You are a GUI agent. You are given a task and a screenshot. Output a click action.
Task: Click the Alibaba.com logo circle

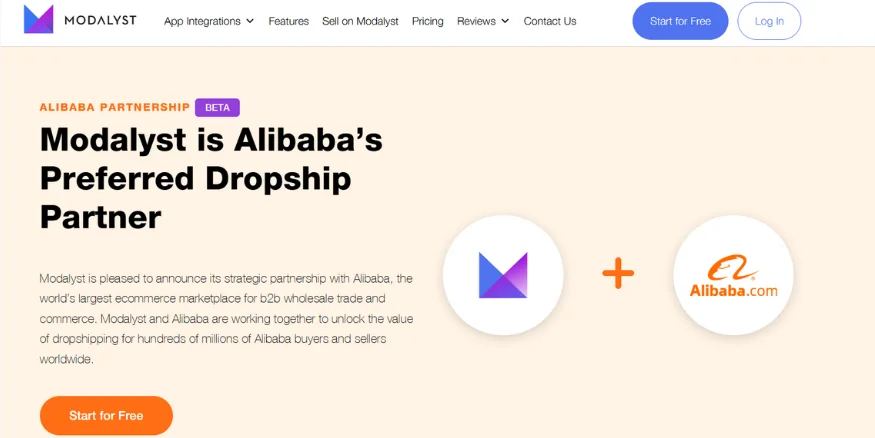click(x=733, y=275)
